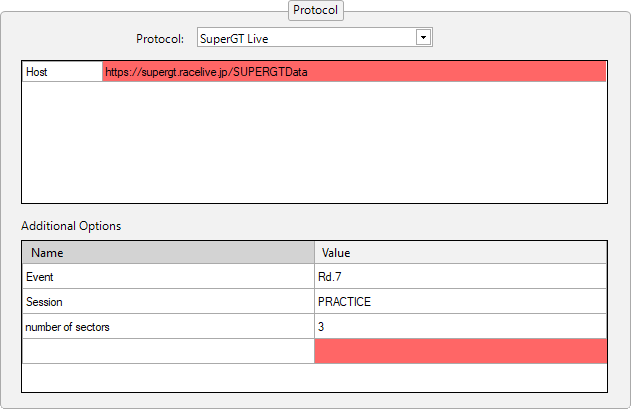
Task: Click the Host label cell
Action: pos(62,72)
